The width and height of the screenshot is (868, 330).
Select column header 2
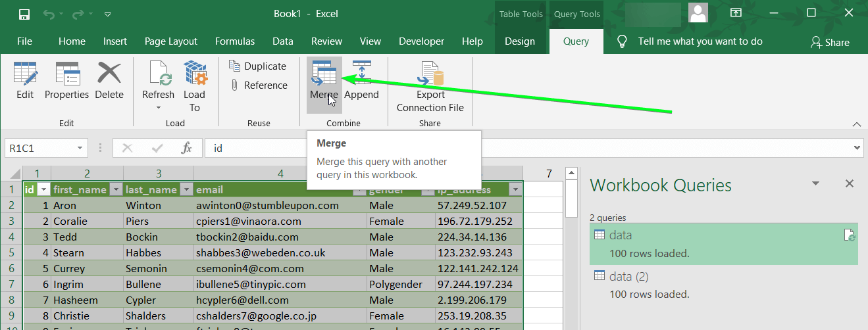[87, 174]
